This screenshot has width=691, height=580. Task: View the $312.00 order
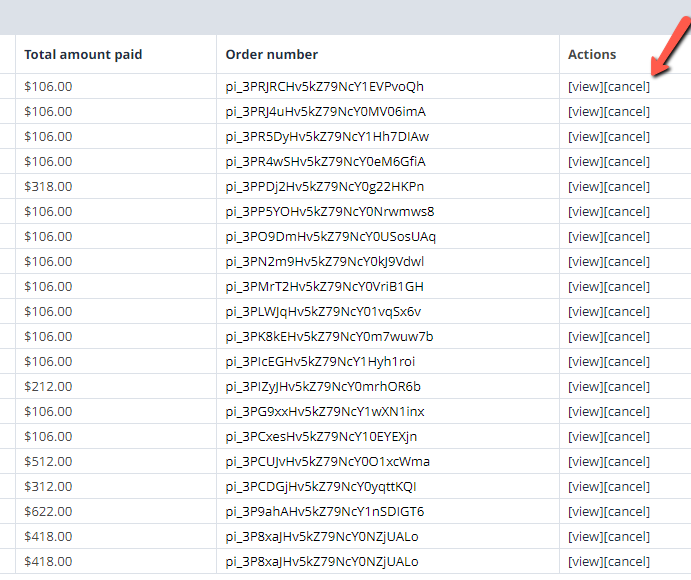click(586, 486)
